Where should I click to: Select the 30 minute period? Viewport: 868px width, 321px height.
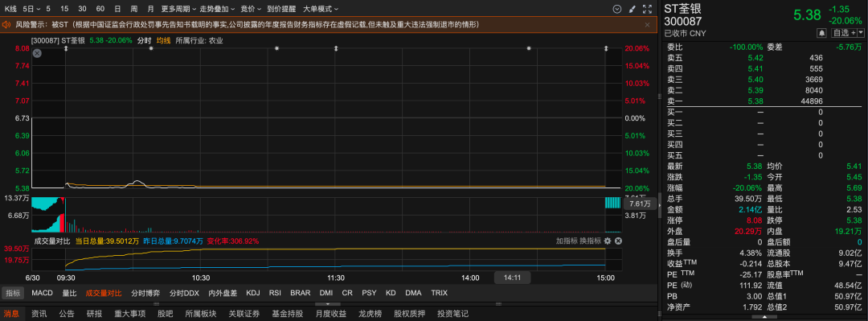(x=83, y=9)
